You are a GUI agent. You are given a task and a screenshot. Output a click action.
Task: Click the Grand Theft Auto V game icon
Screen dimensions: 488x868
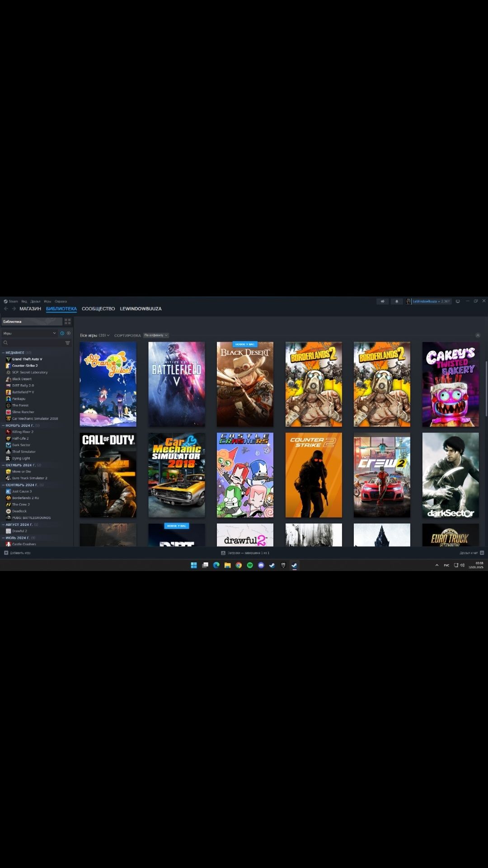8,359
